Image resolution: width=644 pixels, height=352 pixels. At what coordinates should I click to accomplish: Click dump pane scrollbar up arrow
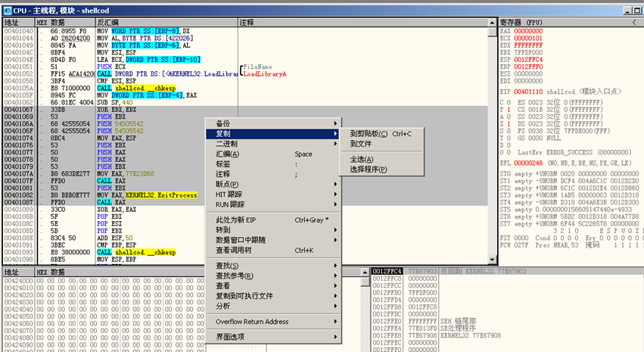(x=365, y=272)
